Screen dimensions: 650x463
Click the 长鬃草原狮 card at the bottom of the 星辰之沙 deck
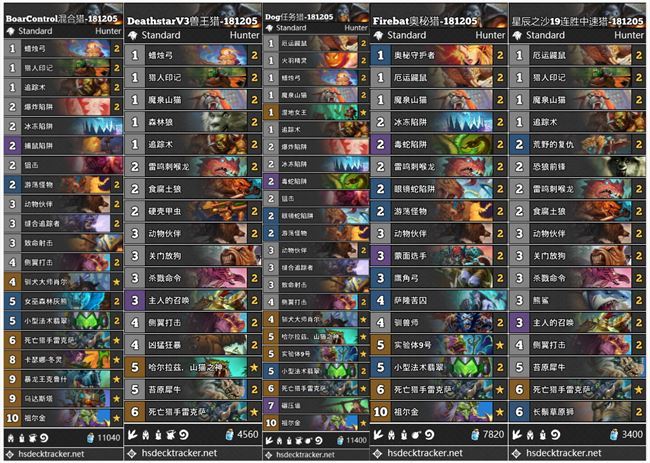click(x=577, y=412)
